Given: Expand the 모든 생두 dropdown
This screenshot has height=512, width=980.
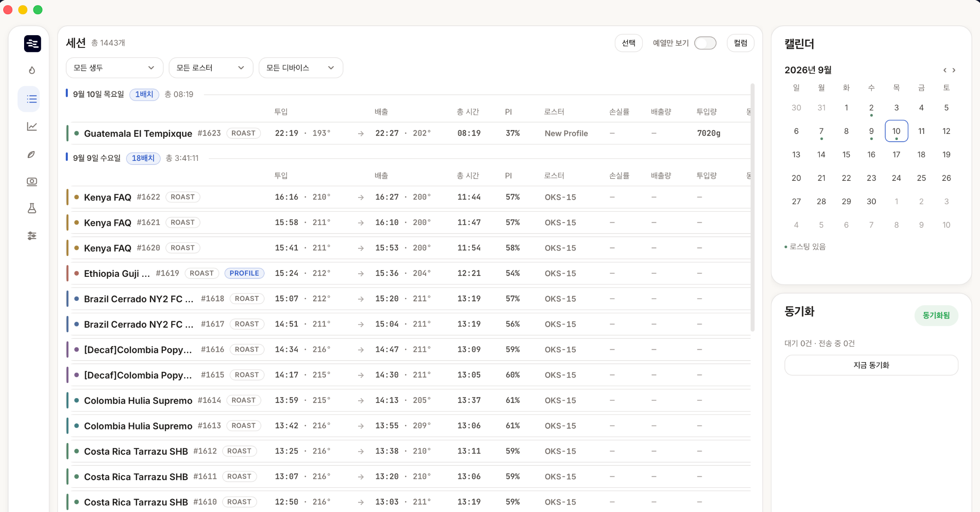Looking at the screenshot, I should tap(114, 68).
